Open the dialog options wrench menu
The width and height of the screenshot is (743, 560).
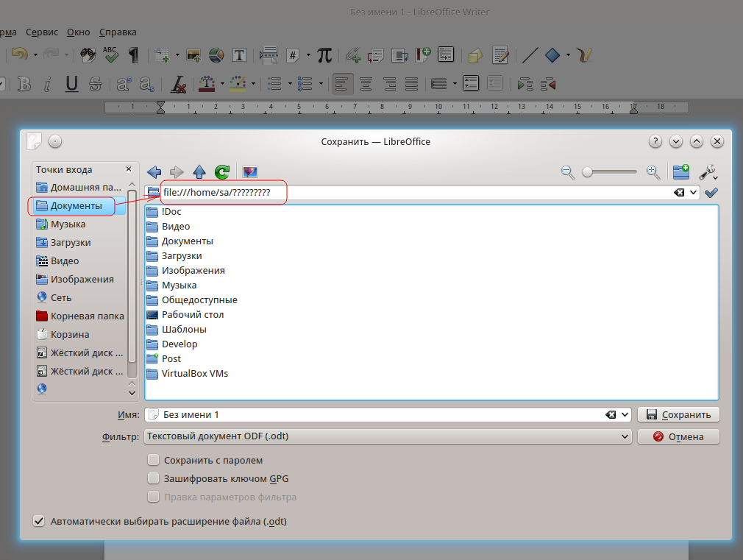coord(708,172)
